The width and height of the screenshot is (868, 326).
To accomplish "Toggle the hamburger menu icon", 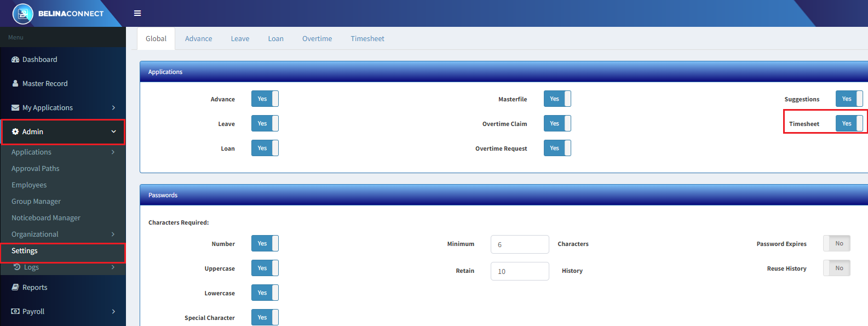I will (x=137, y=13).
